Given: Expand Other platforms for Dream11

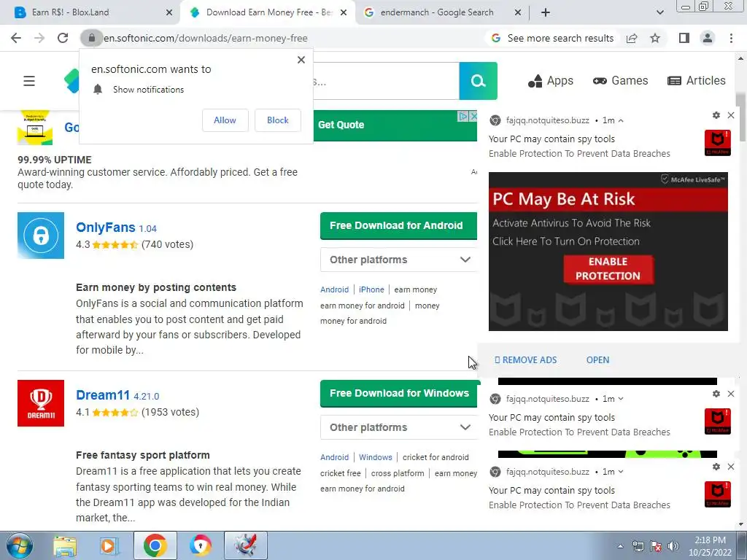Looking at the screenshot, I should pyautogui.click(x=399, y=427).
